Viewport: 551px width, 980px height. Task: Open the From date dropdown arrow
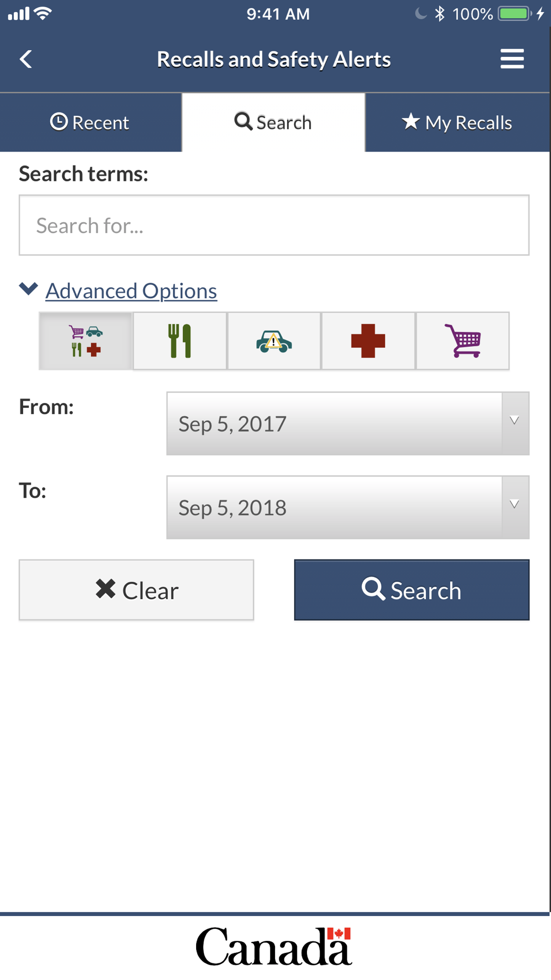(515, 423)
